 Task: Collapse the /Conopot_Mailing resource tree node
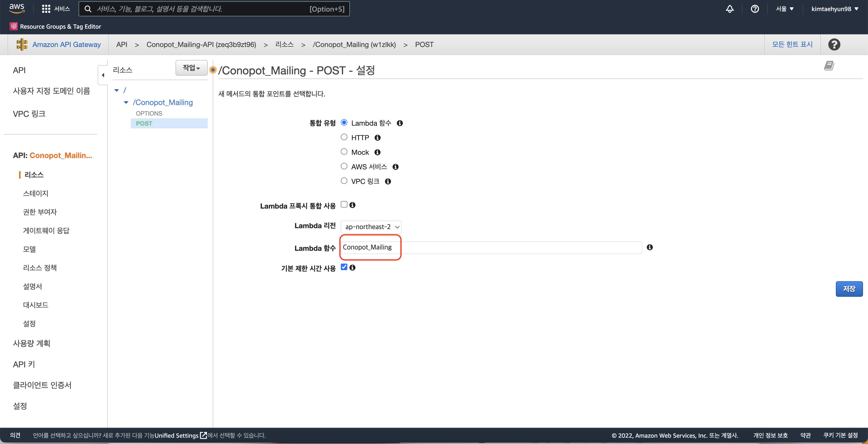(x=126, y=103)
